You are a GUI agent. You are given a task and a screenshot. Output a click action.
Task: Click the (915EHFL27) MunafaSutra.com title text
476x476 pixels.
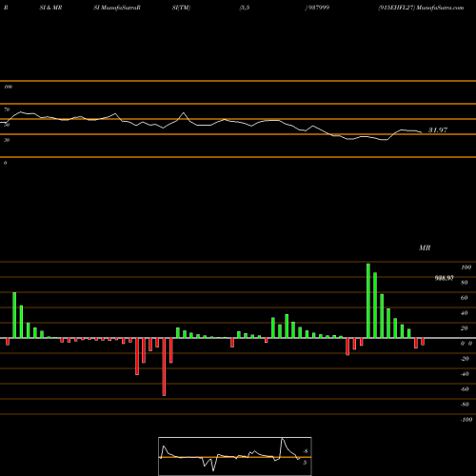click(x=421, y=8)
